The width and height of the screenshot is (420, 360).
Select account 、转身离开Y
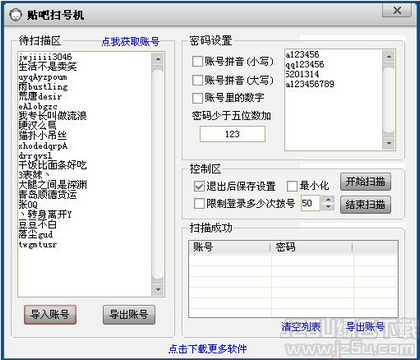[45, 214]
